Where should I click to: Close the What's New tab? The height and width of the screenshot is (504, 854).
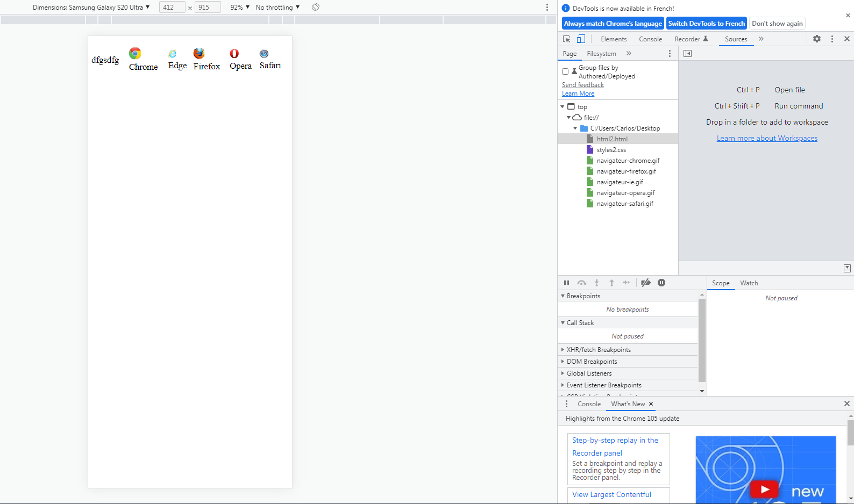[x=651, y=404]
